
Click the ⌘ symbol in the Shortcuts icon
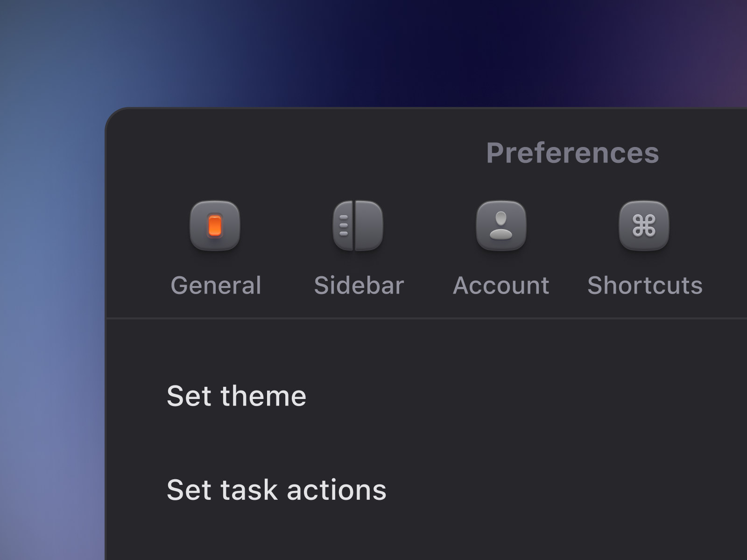click(x=644, y=226)
